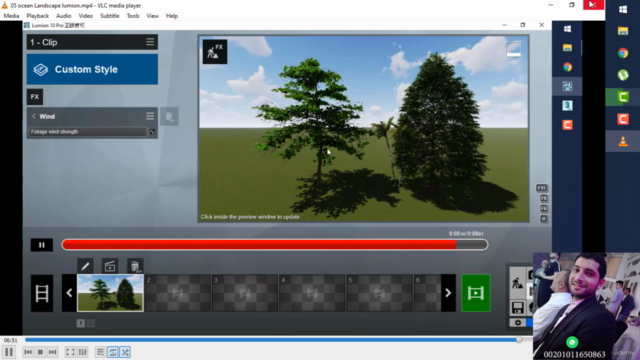
Task: Stop VLC playback
Action: tap(40, 352)
